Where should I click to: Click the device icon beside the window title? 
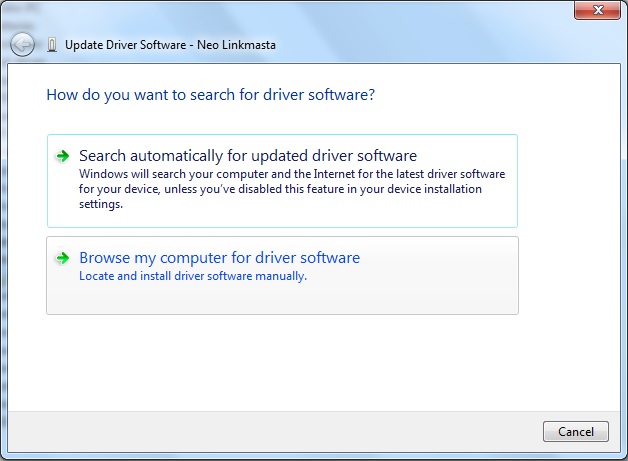click(x=52, y=45)
